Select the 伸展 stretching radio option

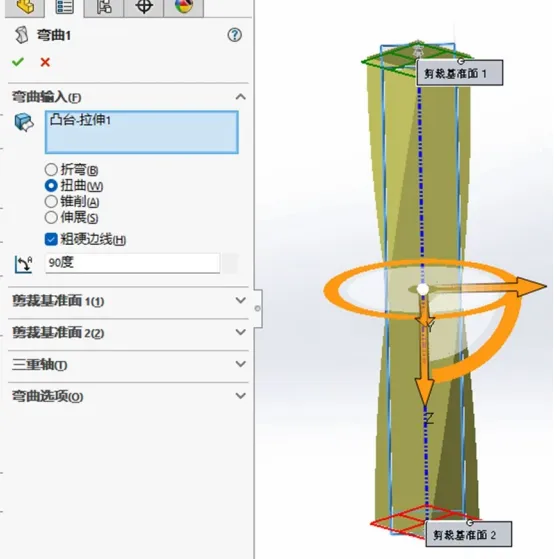click(51, 217)
